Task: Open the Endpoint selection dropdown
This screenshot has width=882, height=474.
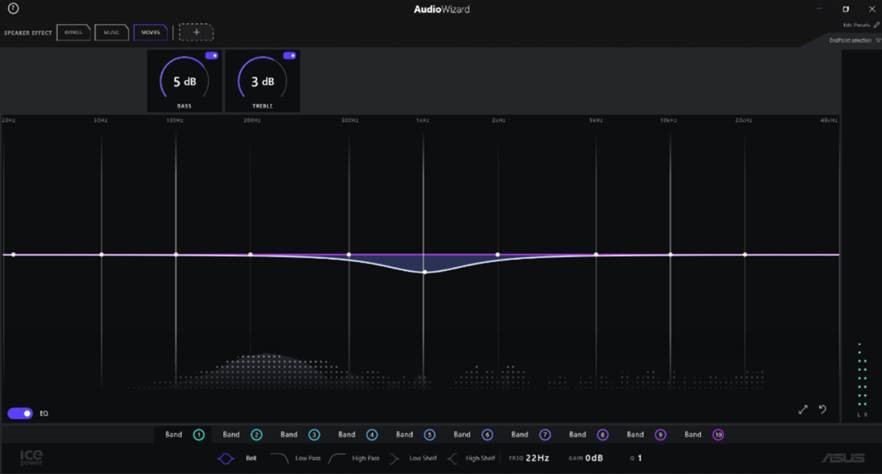Action: point(853,40)
